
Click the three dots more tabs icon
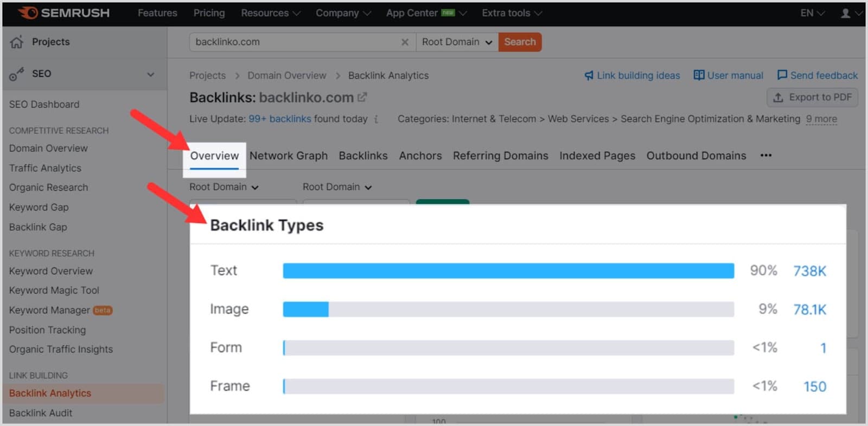tap(765, 156)
